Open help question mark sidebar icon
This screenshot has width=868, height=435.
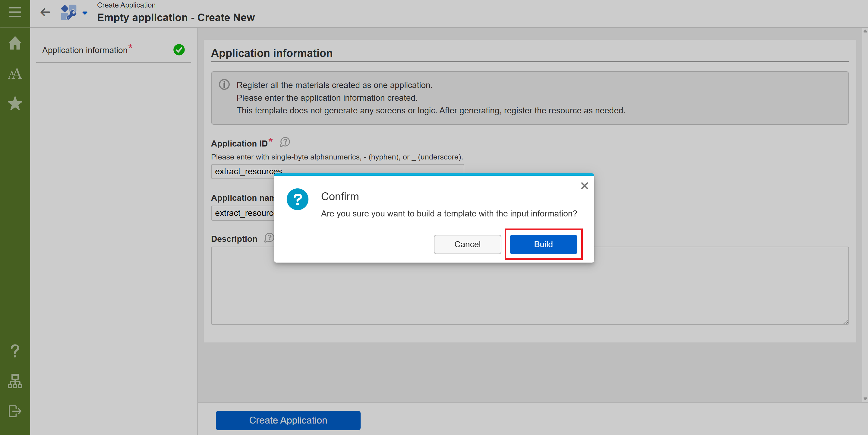[15, 351]
